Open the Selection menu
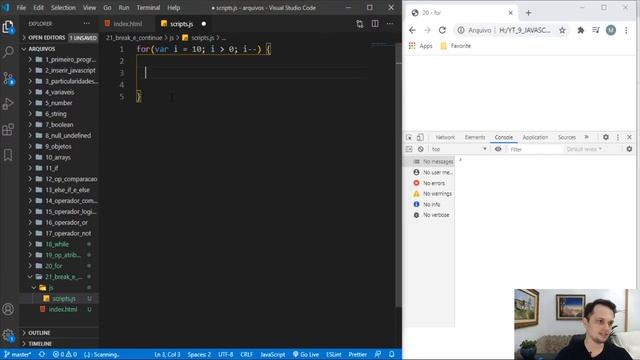Screen dimensions: 640x360 [x=63, y=8]
